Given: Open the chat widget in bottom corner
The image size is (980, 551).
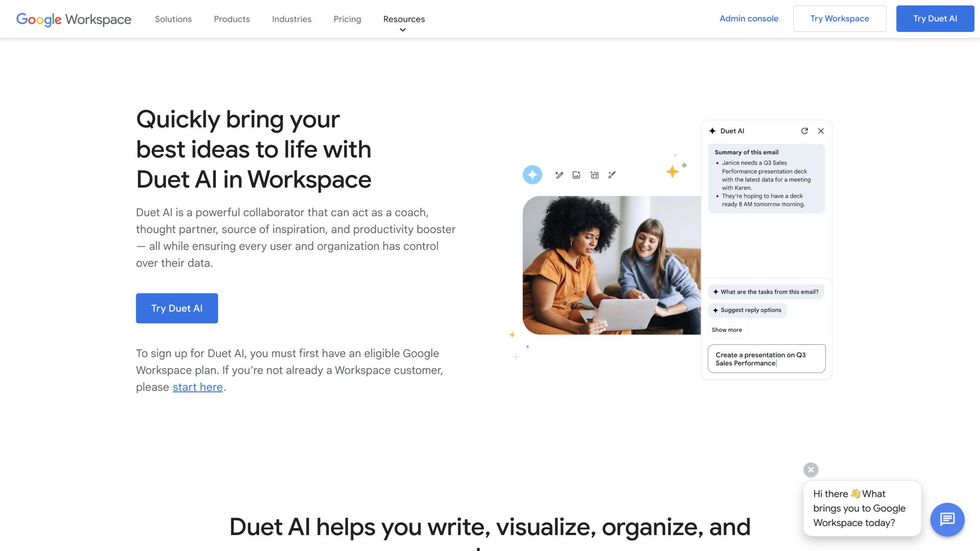Looking at the screenshot, I should coord(947,519).
